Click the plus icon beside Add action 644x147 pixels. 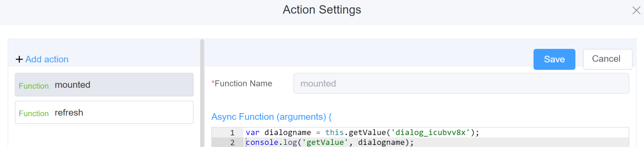(x=19, y=59)
